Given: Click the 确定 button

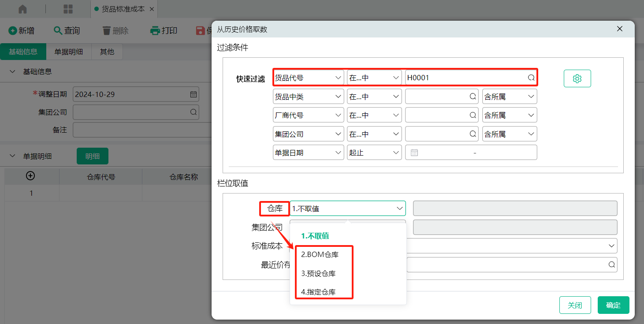Looking at the screenshot, I should tap(613, 305).
